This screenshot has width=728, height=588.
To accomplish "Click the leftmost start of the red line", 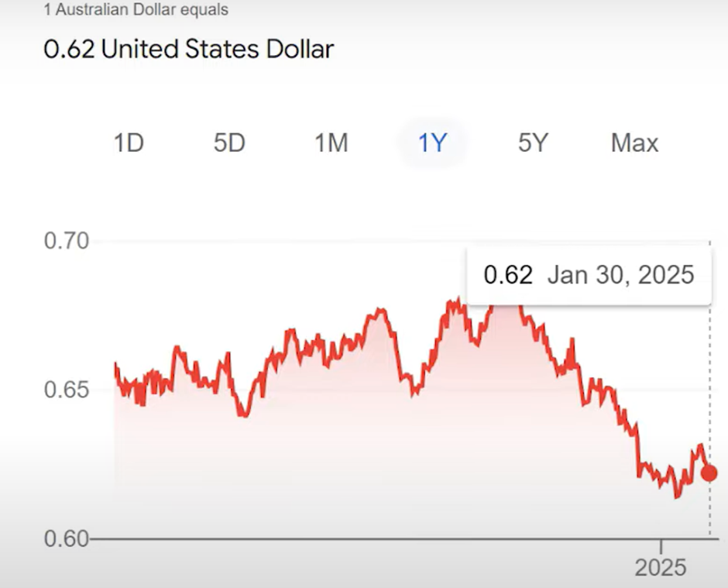I will click(115, 364).
